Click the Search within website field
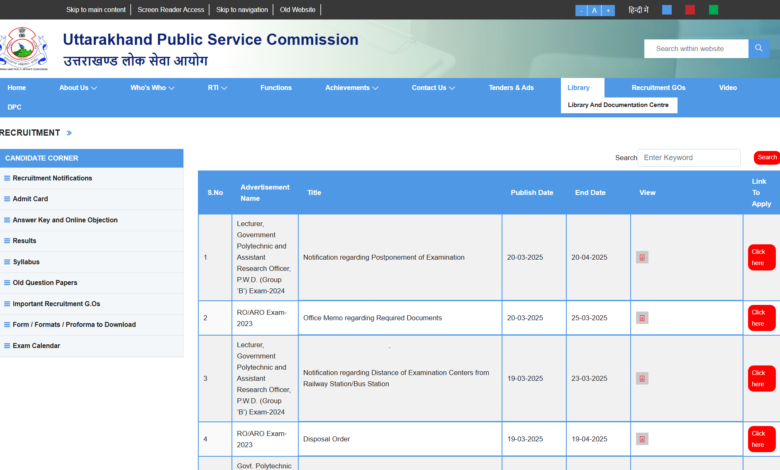 pos(696,49)
